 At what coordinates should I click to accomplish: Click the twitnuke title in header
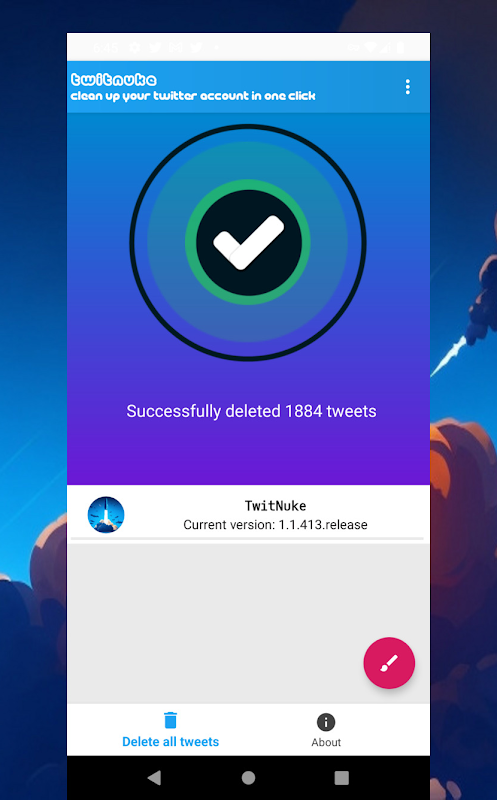pyautogui.click(x=114, y=80)
